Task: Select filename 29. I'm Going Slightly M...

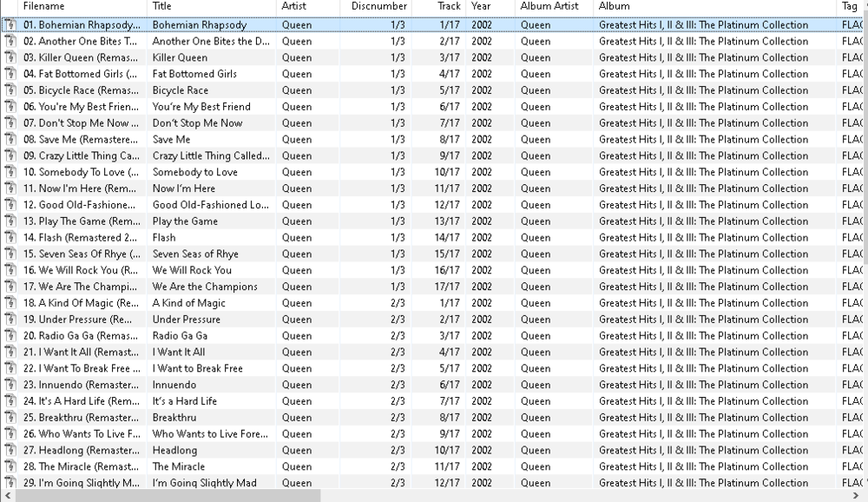Action: [x=82, y=483]
